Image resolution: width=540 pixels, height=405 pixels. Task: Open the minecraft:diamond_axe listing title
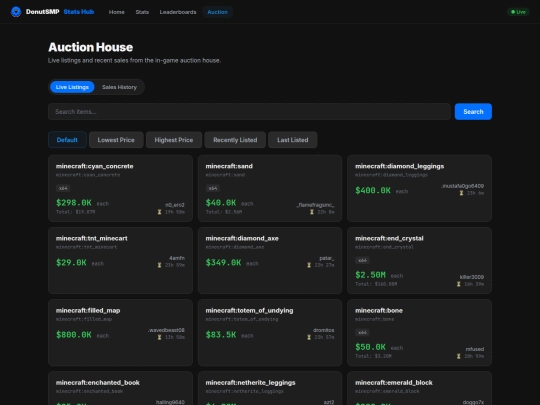pyautogui.click(x=242, y=238)
